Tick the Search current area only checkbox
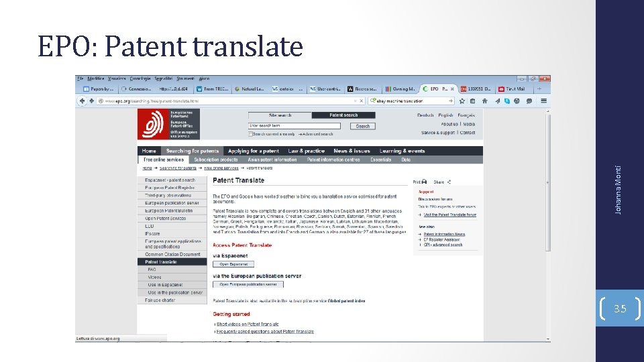Screen dimensions: 644x362 coord(250,134)
